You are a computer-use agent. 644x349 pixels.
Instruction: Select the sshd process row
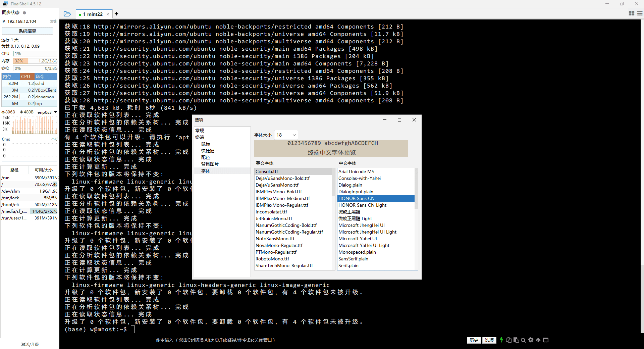coord(30,83)
